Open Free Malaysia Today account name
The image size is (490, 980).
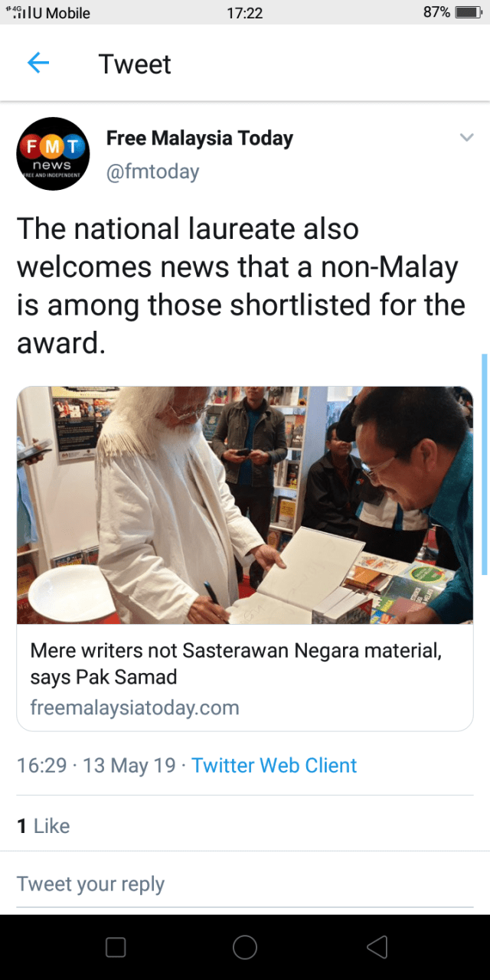click(200, 139)
